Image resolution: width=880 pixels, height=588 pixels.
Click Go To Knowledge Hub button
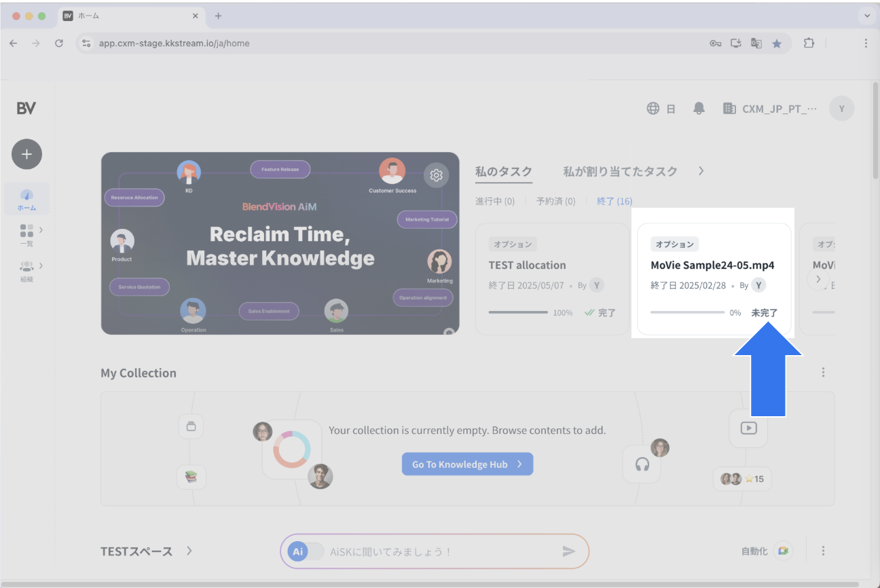point(467,464)
